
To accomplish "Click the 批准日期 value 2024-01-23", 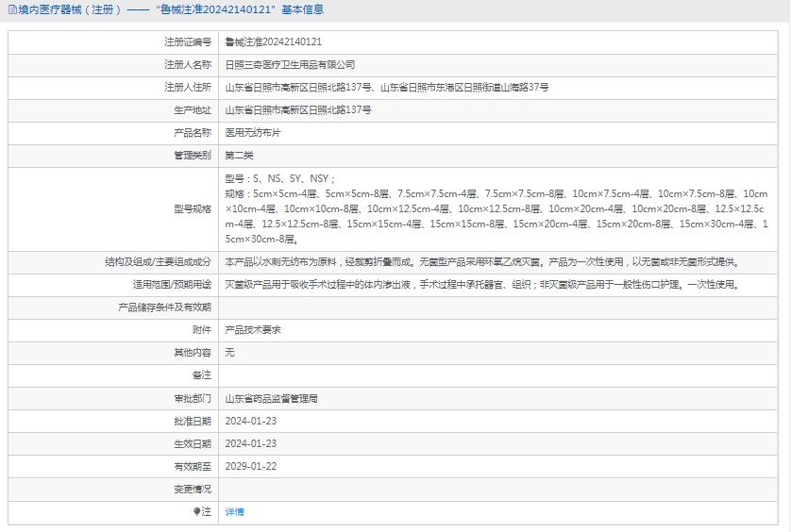I will click(250, 422).
